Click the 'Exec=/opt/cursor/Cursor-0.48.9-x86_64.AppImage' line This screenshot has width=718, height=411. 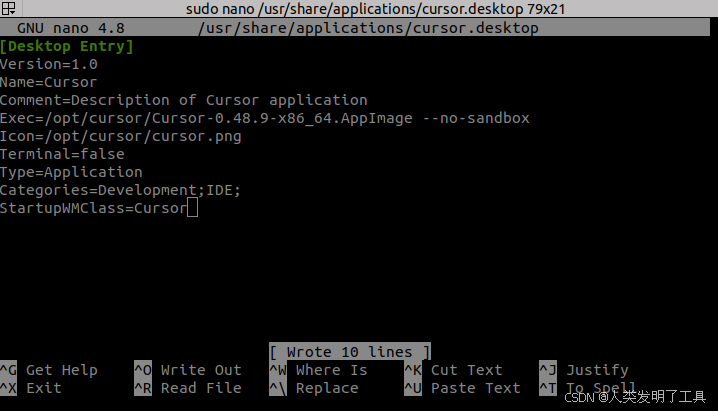point(265,118)
